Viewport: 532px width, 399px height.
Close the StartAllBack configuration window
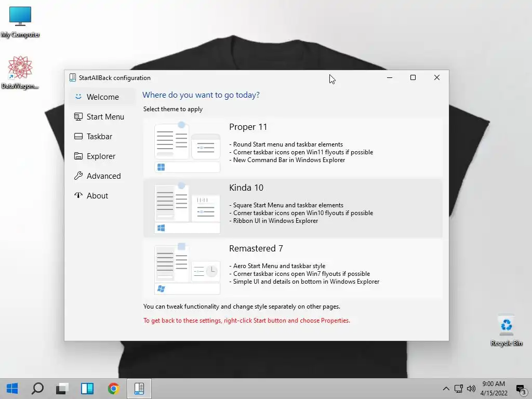(x=436, y=78)
